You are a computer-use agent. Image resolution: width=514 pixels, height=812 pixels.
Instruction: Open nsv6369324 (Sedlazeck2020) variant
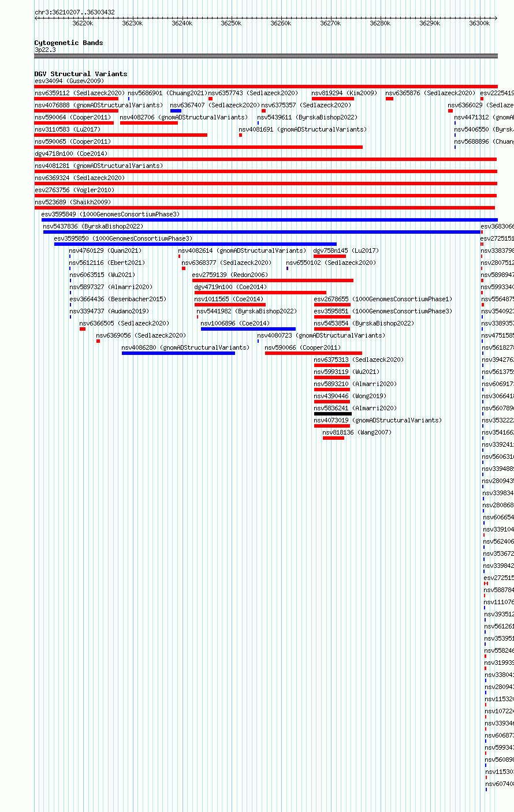(80, 178)
